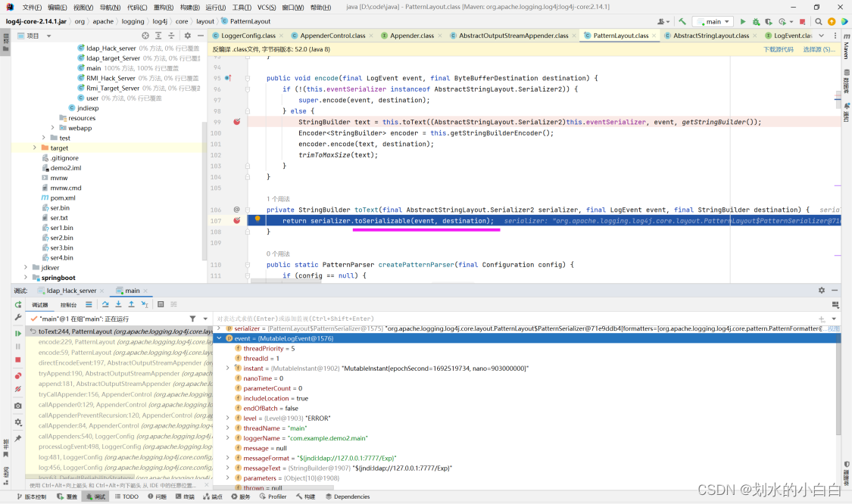Stop debug session red square in debug sidebar
Image resolution: width=852 pixels, height=504 pixels.
point(18,359)
